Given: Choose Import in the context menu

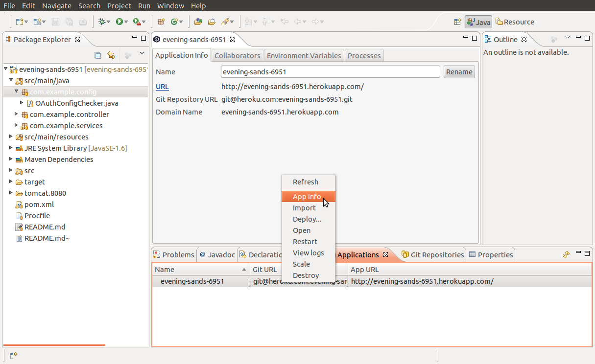Looking at the screenshot, I should pyautogui.click(x=309, y=208).
